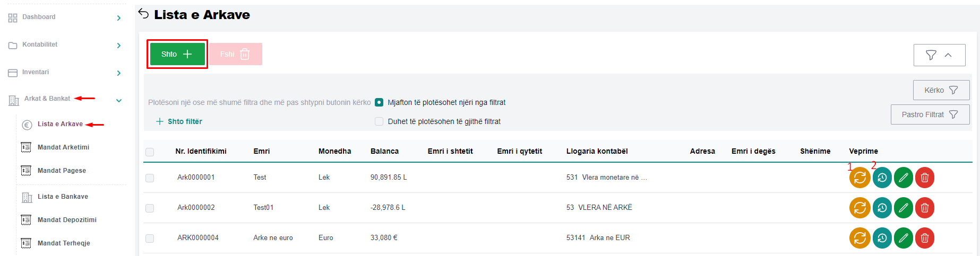Image resolution: width=980 pixels, height=256 pixels.
Task: Click the back arrow beside Lista e Arkave
Action: coord(143,14)
